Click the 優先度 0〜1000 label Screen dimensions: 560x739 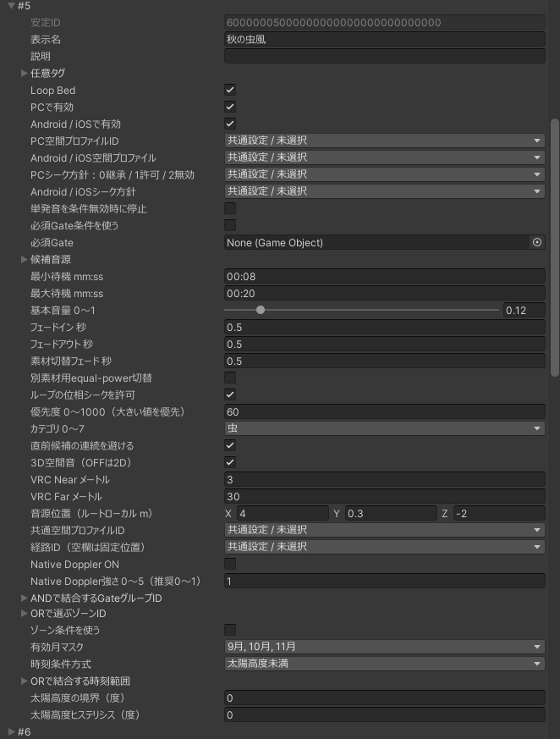[x=108, y=411]
